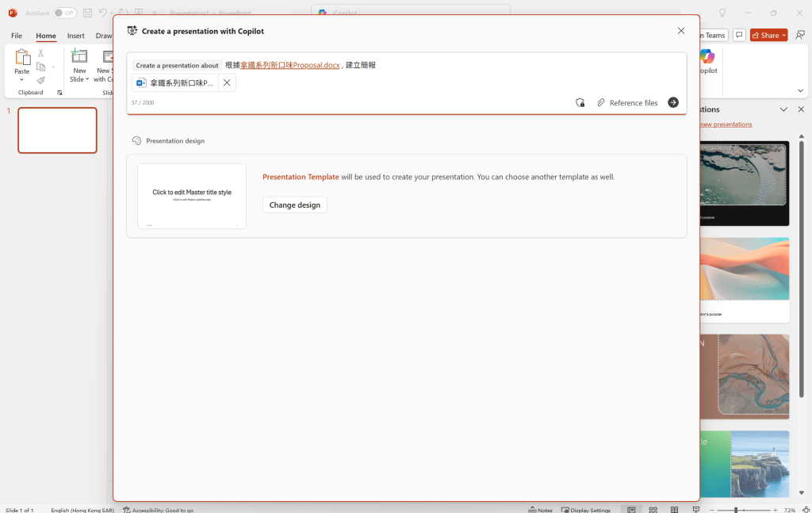This screenshot has width=812, height=513.
Task: Toggle the AutoSave switch
Action: [65, 13]
